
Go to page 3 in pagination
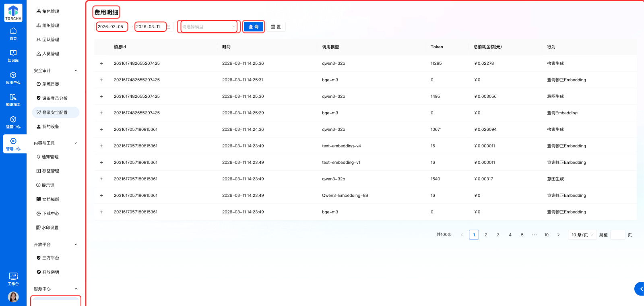[498, 235]
